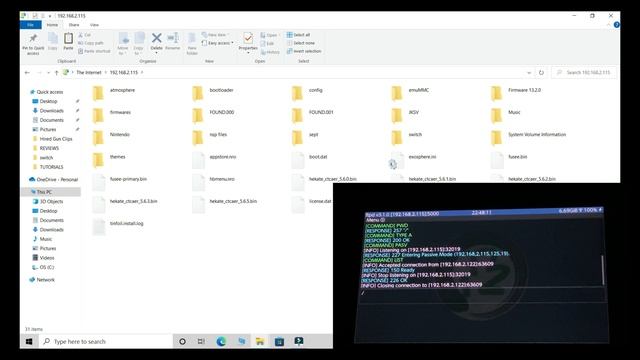Open the Easy access dropdown
Viewport: 640px width, 360px height.
(218, 43)
